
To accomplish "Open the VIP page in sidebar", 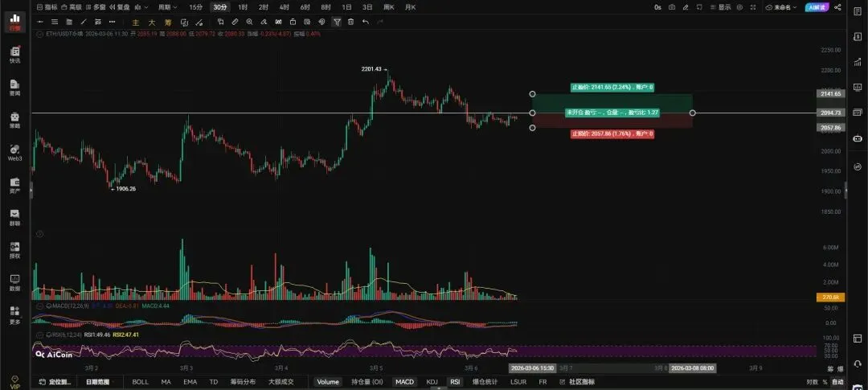I will (15, 380).
